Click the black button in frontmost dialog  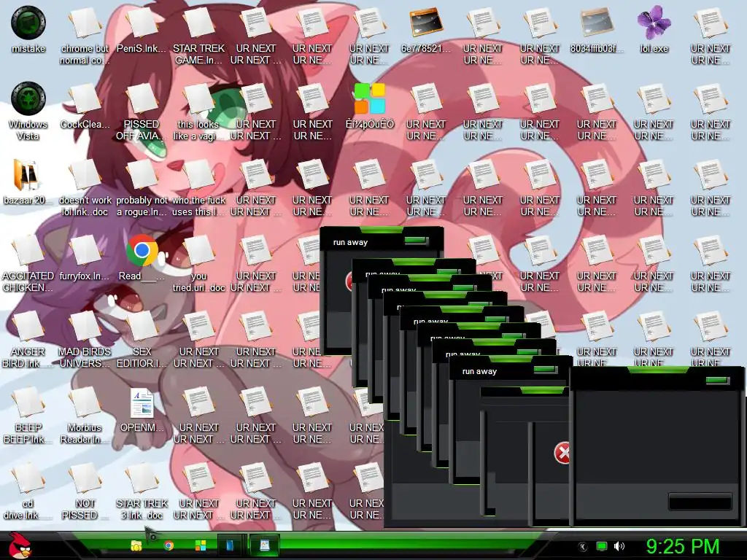(x=700, y=502)
